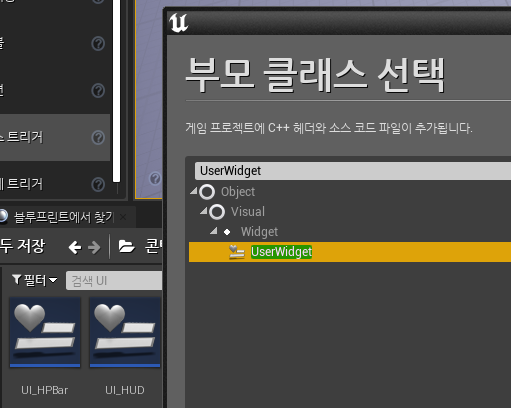The height and width of the screenshot is (408, 511).
Task: Click the UI_HPBar file name
Action: click(x=45, y=390)
